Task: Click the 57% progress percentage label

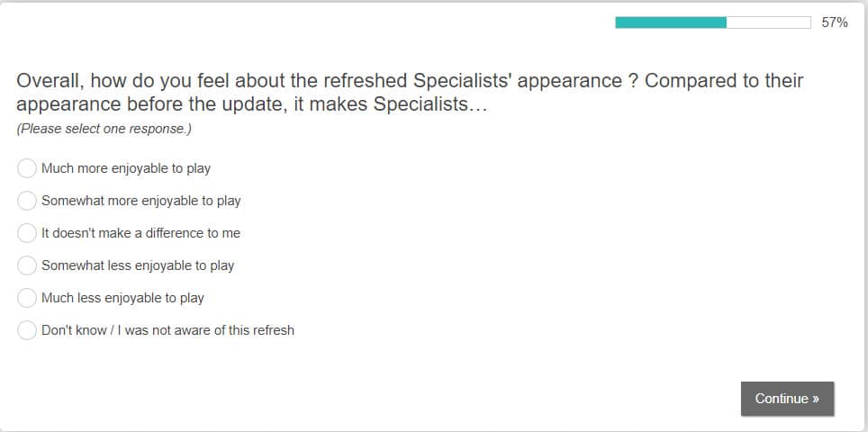Action: (x=835, y=22)
